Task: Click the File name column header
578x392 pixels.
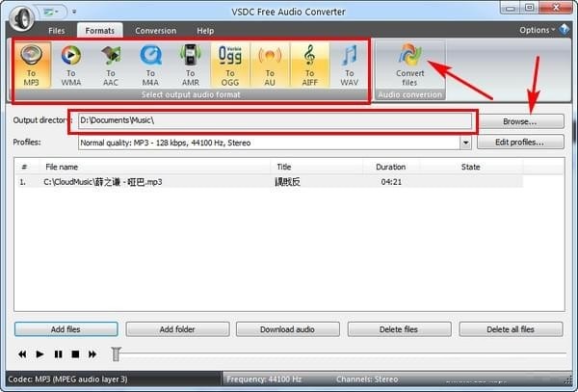Action: click(154, 167)
